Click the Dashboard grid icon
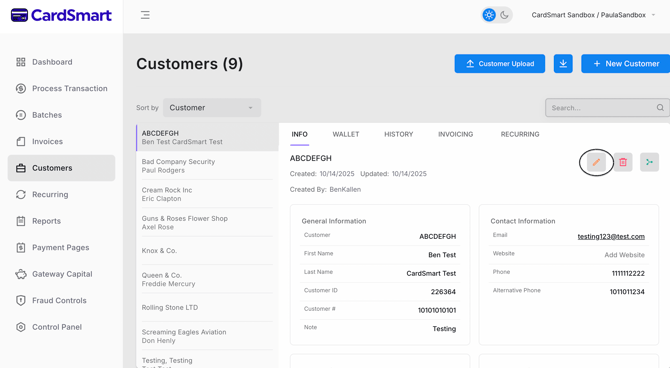The image size is (670, 368). tap(21, 62)
